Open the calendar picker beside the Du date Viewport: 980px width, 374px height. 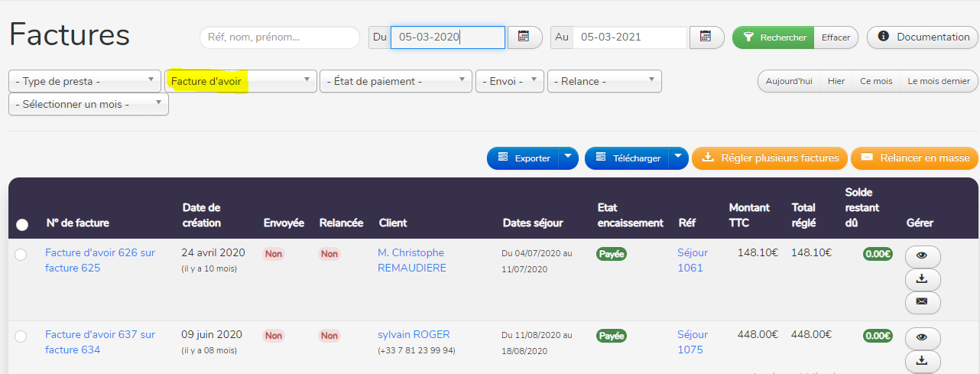point(524,37)
